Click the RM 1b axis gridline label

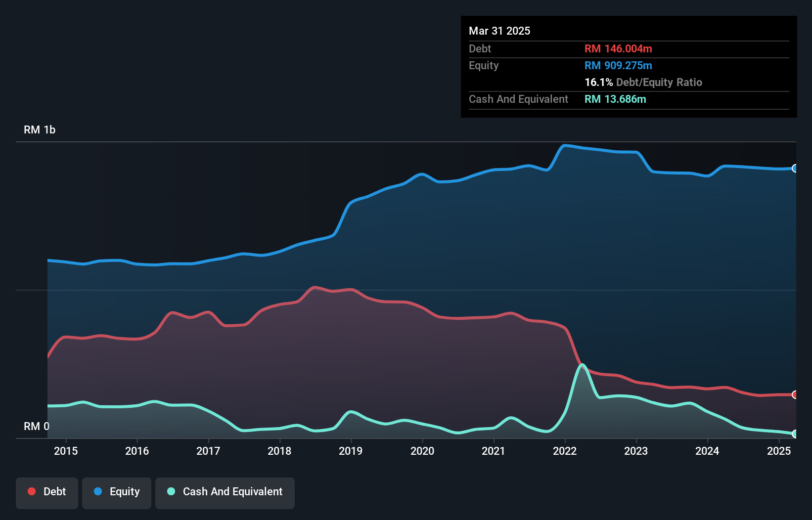pos(40,130)
